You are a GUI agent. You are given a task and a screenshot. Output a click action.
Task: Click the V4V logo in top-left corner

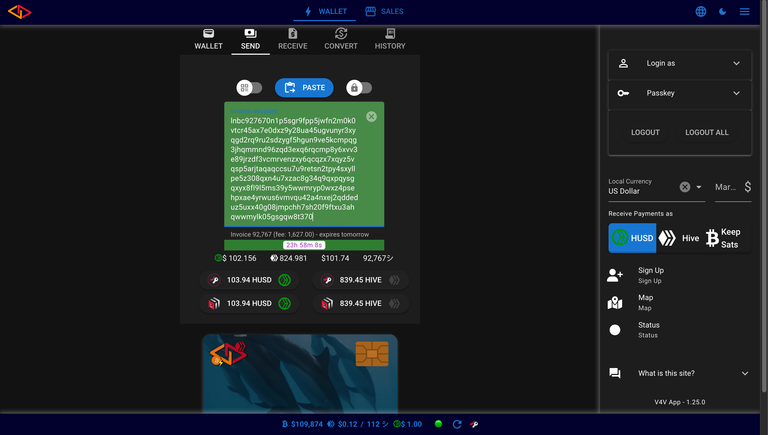point(20,11)
